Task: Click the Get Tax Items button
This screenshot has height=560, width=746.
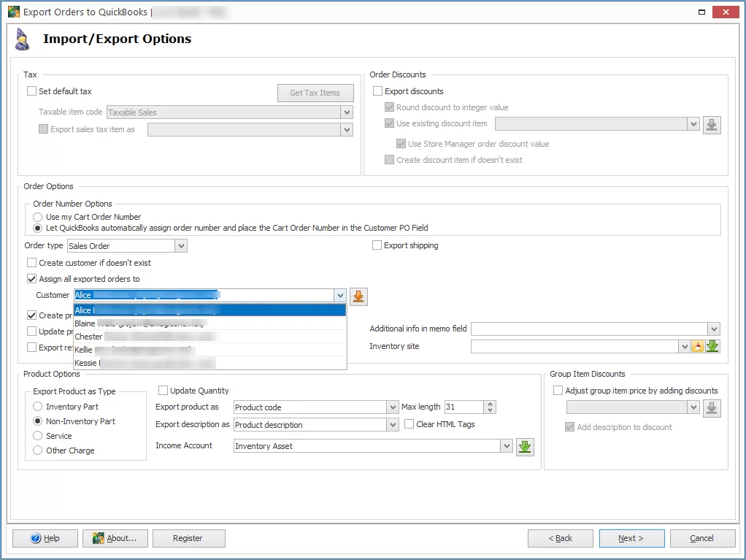Action: point(315,93)
